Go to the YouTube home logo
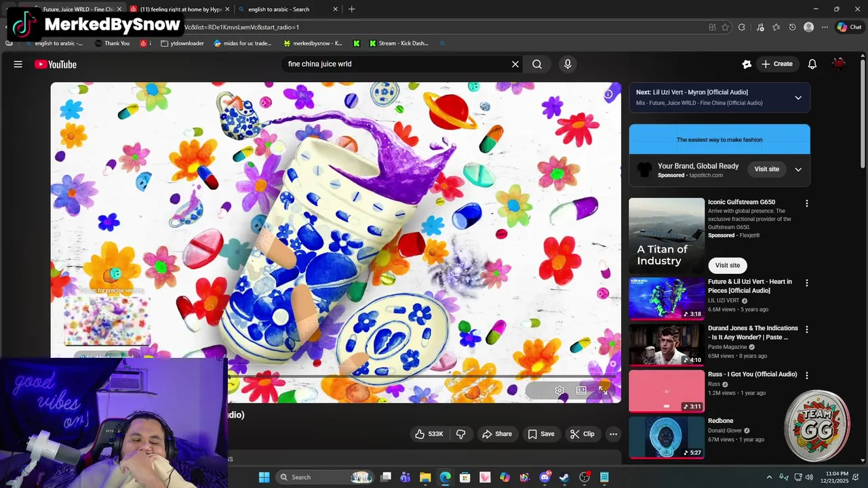Image resolution: width=868 pixels, height=488 pixels. pos(56,64)
